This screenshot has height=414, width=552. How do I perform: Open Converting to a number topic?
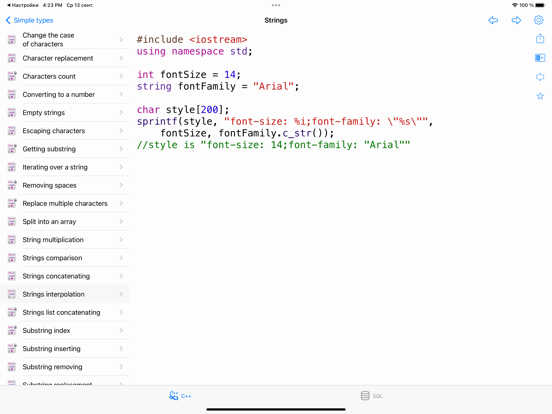(x=65, y=94)
